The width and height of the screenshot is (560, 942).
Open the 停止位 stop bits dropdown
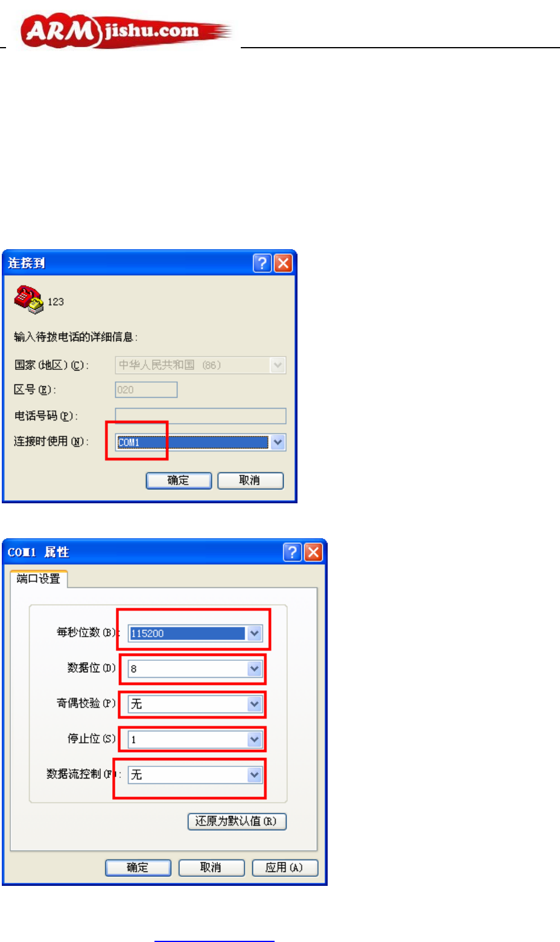click(255, 739)
